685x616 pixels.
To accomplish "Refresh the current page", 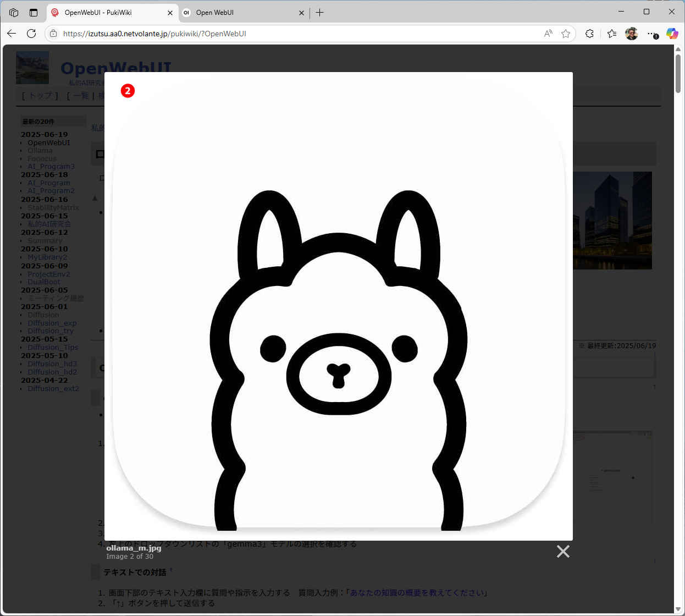I will pos(31,34).
